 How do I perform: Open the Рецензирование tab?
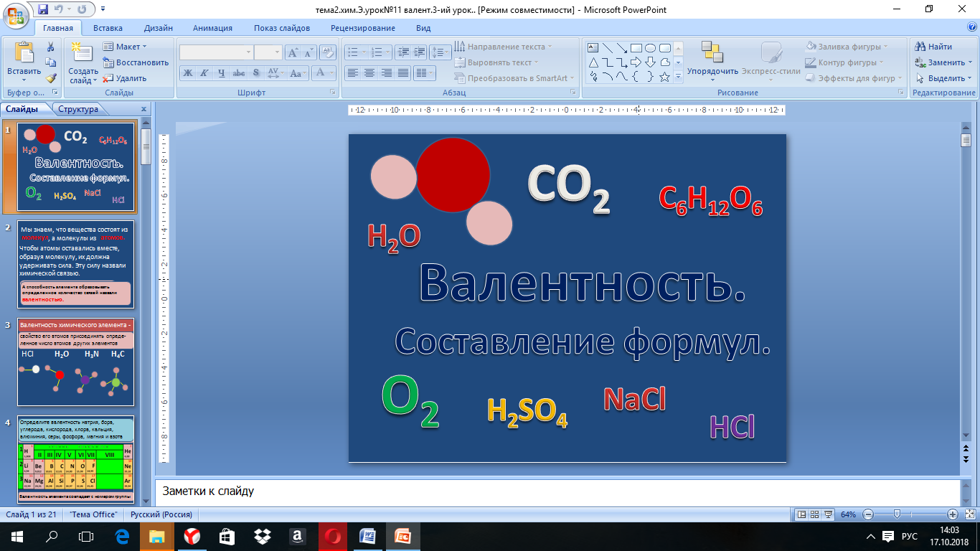coord(363,28)
